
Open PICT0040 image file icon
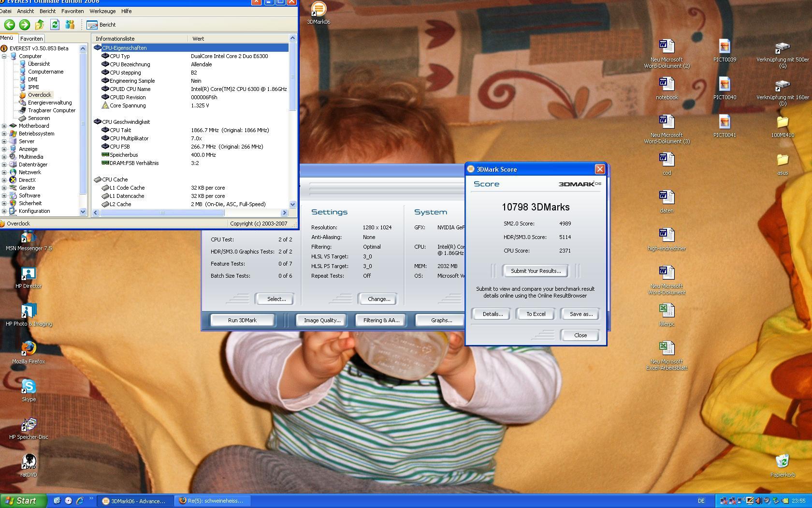[x=725, y=88]
